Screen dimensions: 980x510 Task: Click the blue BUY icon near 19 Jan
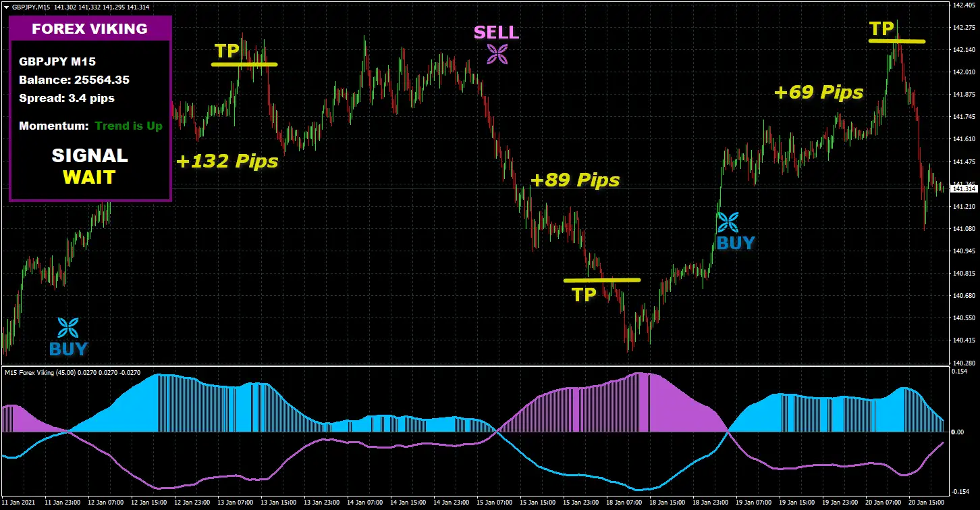pyautogui.click(x=728, y=222)
